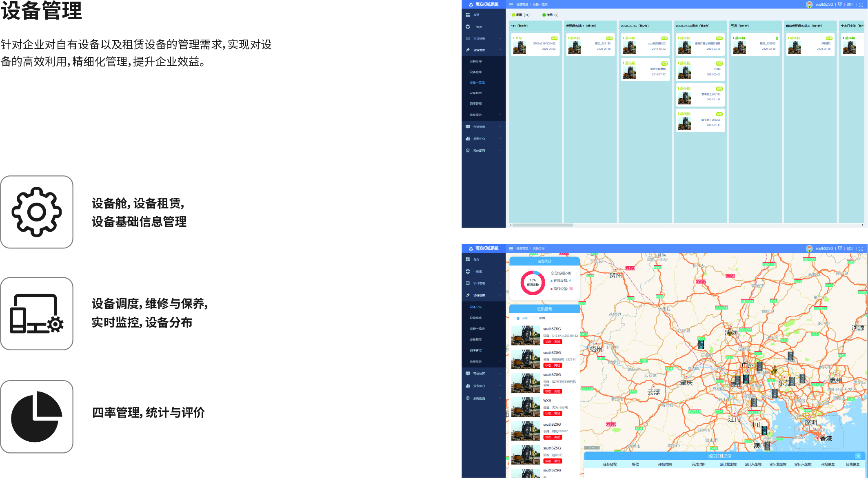
Task: Click the fullscreen icon in the map window header
Action: pos(861,248)
